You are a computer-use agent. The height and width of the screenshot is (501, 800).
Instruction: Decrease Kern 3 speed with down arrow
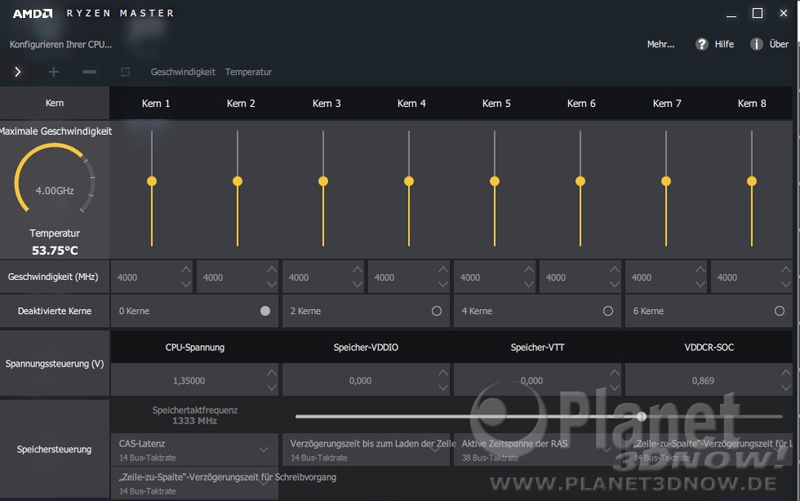click(358, 285)
